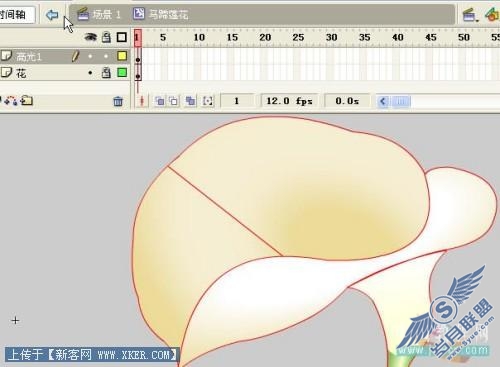Click Edit Multiple Frames icon
Image resolution: width=500 pixels, height=367 pixels.
[x=190, y=101]
